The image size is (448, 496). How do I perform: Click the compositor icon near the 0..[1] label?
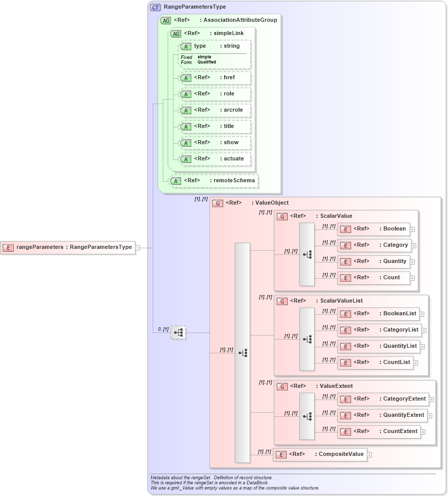(178, 333)
